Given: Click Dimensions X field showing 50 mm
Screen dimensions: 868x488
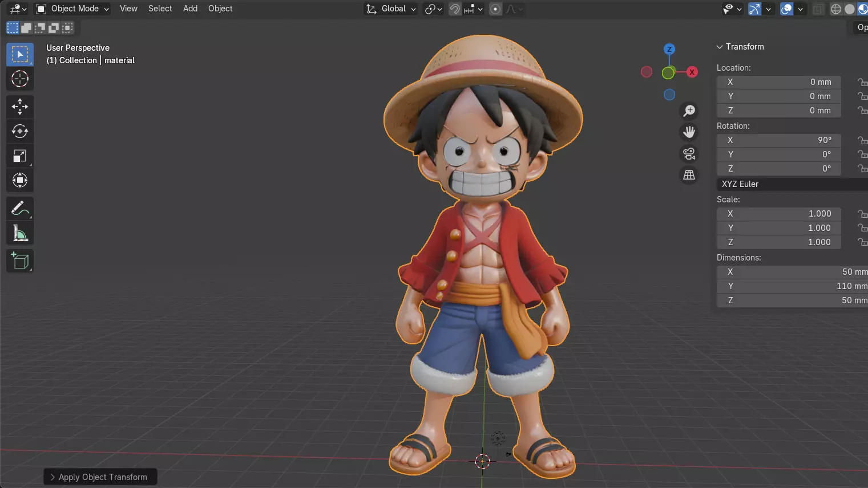Looking at the screenshot, I should tap(792, 272).
